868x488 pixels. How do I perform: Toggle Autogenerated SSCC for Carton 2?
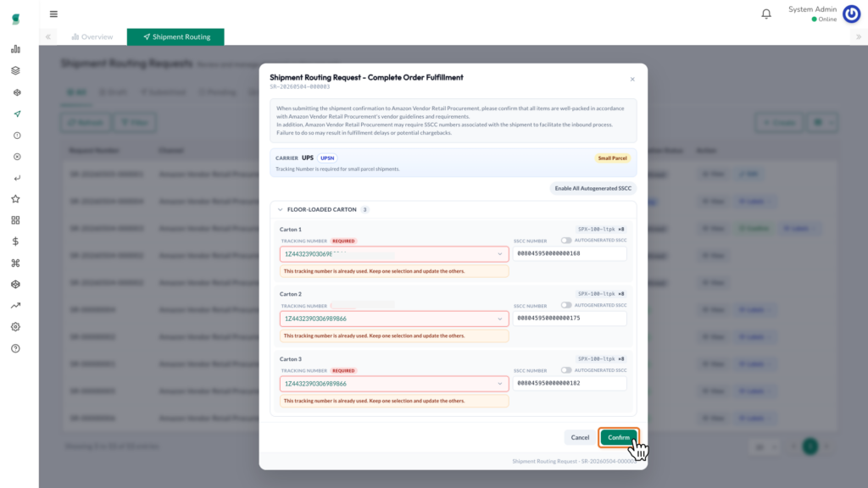[x=565, y=305]
